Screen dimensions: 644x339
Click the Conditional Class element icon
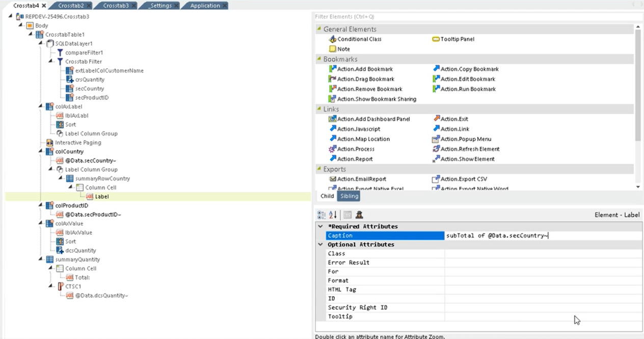(333, 39)
